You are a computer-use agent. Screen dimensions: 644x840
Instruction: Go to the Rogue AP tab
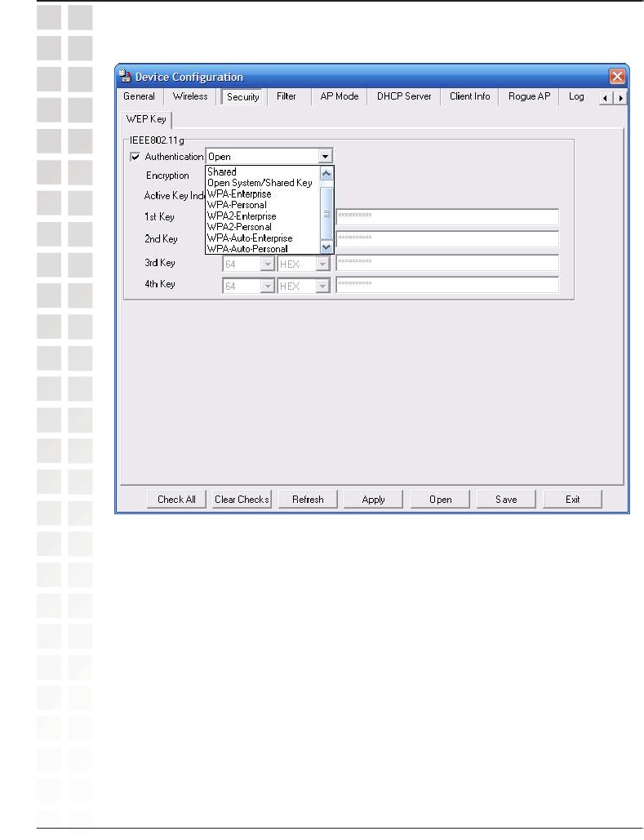[528, 96]
